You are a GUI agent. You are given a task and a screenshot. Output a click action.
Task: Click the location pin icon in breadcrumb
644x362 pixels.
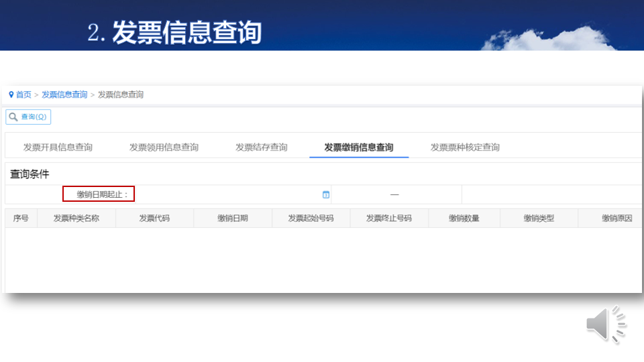11,95
